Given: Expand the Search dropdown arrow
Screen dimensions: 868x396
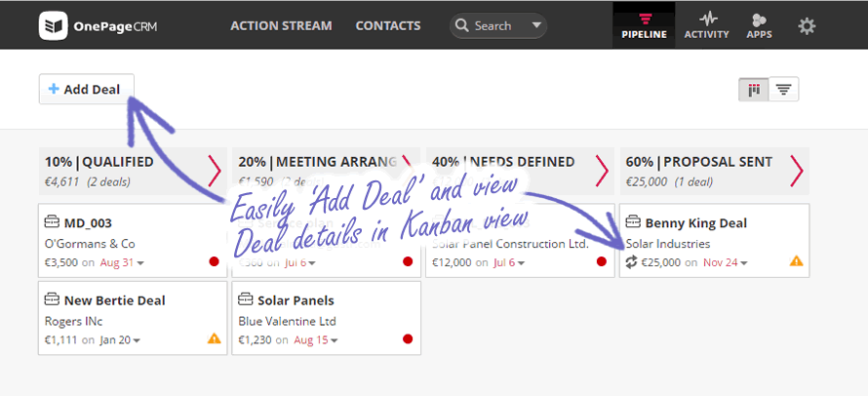Looking at the screenshot, I should pyautogui.click(x=535, y=25).
